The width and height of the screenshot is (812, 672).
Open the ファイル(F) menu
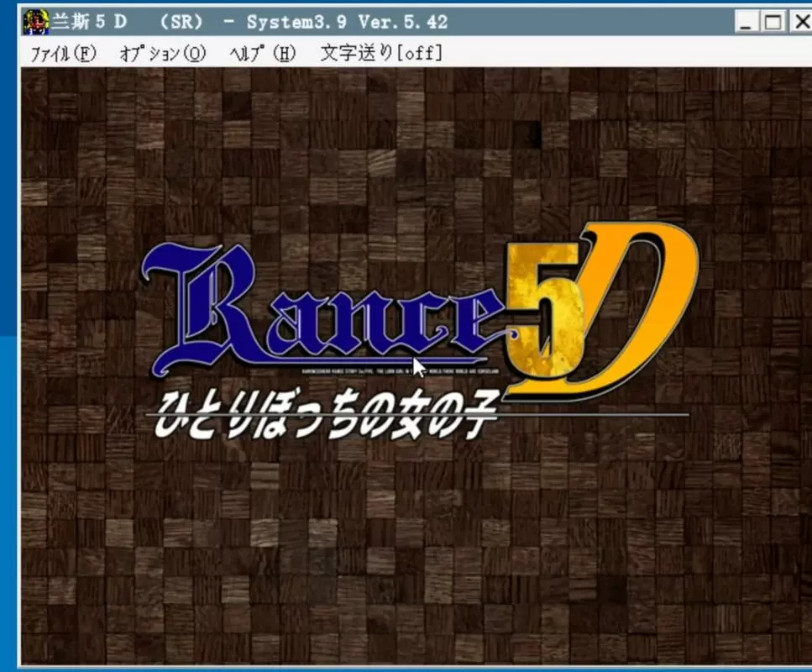click(x=63, y=54)
